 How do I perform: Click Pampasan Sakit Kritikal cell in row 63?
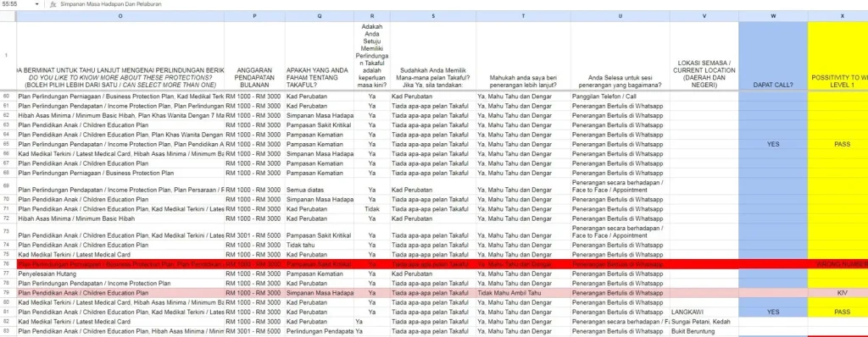coord(319,125)
